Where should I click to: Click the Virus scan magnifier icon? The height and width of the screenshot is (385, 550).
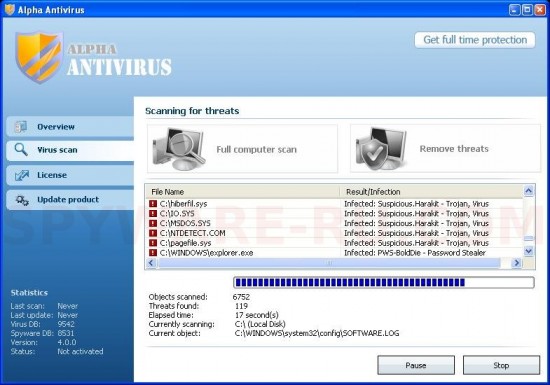coord(21,150)
